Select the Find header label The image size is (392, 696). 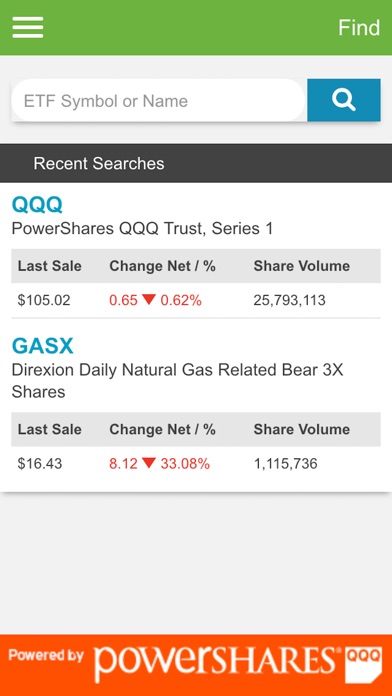(359, 28)
